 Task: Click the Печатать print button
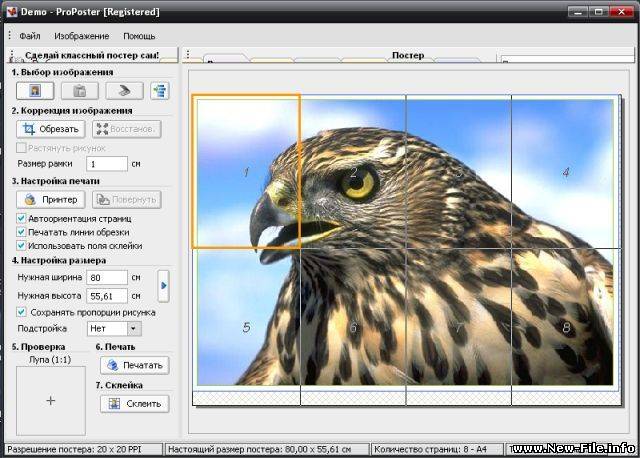pos(135,365)
